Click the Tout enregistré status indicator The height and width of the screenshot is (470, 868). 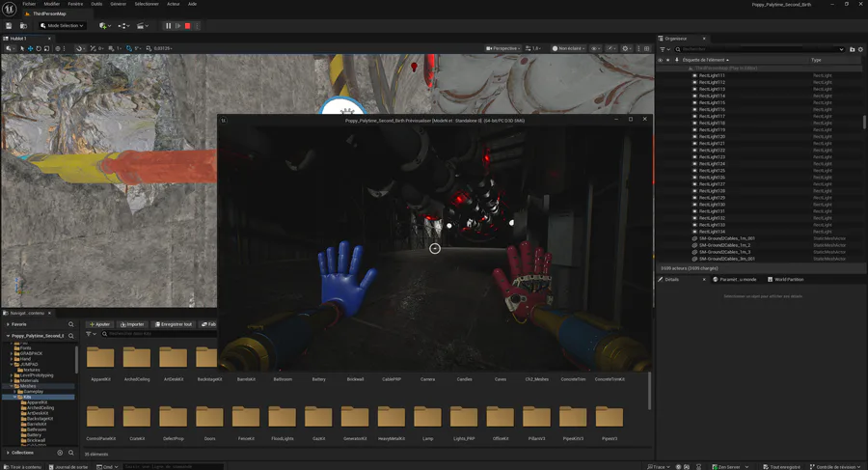coord(781,467)
